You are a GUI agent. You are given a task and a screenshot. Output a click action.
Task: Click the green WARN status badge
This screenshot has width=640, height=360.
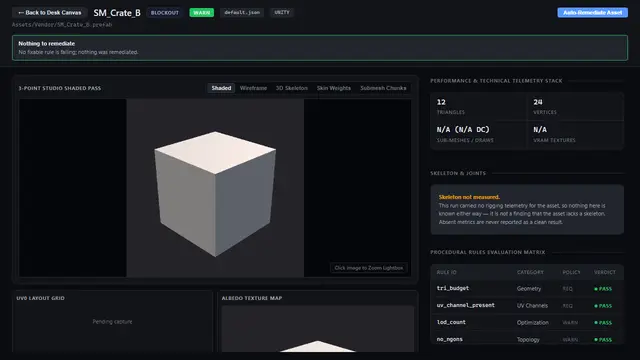[x=202, y=13]
